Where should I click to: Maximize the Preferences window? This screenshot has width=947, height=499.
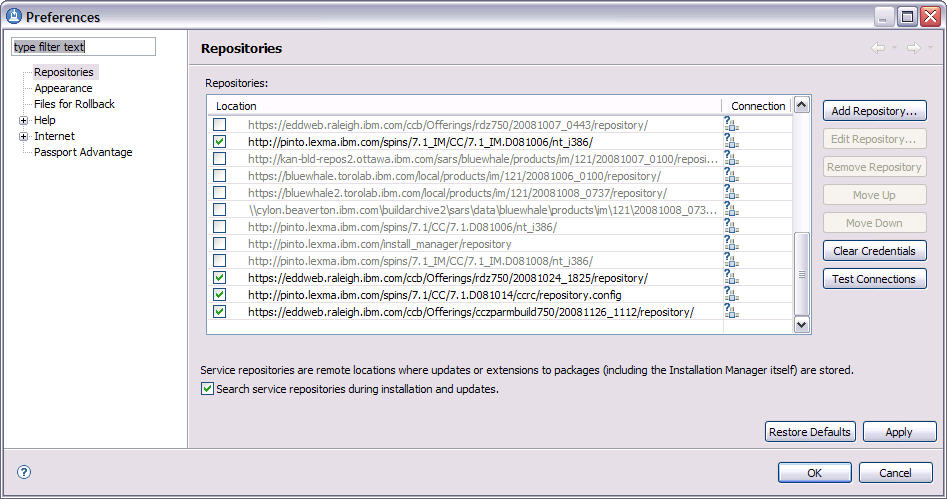coord(907,16)
